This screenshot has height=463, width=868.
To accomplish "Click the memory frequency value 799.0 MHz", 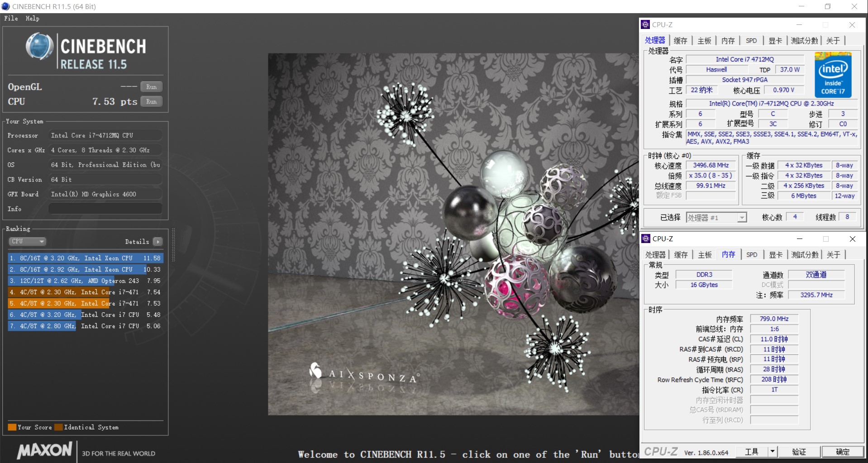I will [774, 319].
